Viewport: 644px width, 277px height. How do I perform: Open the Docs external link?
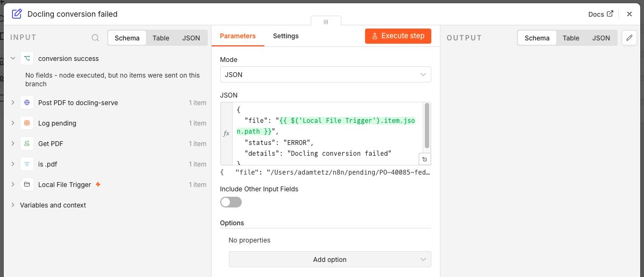601,14
